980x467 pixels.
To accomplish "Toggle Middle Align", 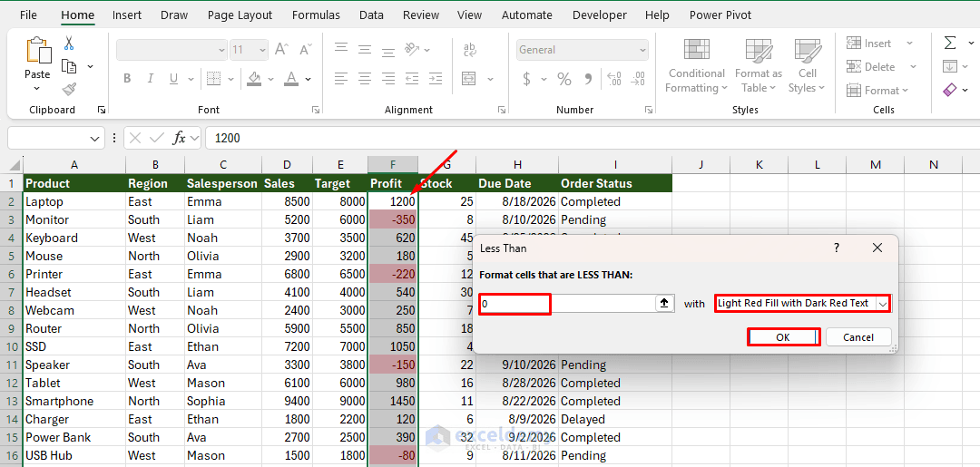I will (x=365, y=49).
